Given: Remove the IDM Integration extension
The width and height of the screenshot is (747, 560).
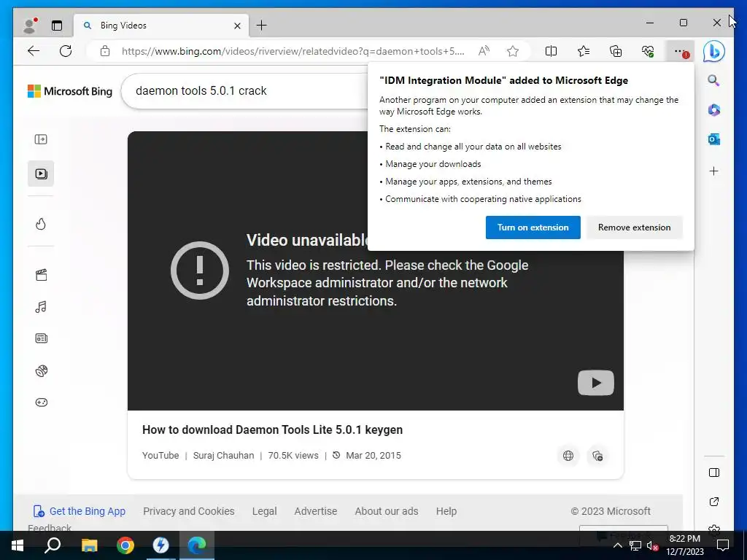Looking at the screenshot, I should coord(634,227).
